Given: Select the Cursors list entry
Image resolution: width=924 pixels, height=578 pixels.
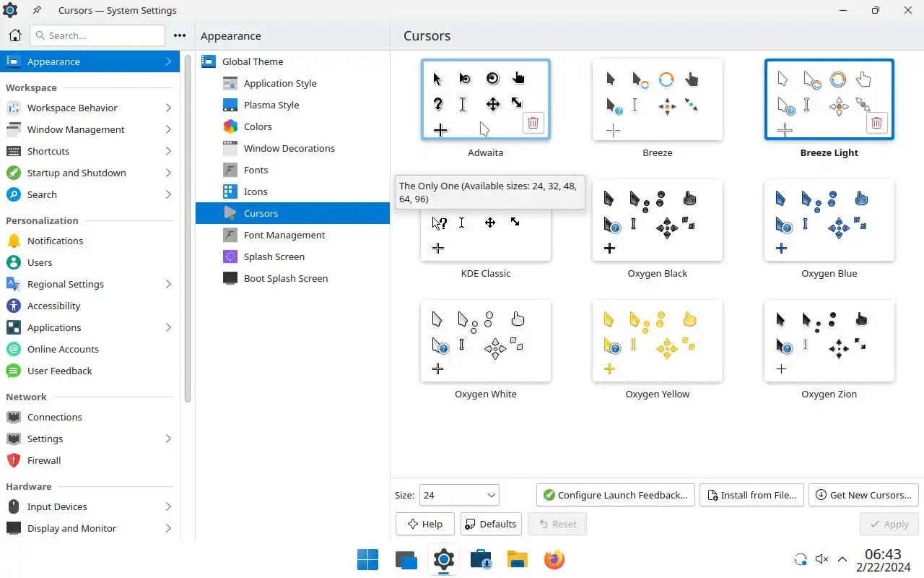Looking at the screenshot, I should pos(292,213).
